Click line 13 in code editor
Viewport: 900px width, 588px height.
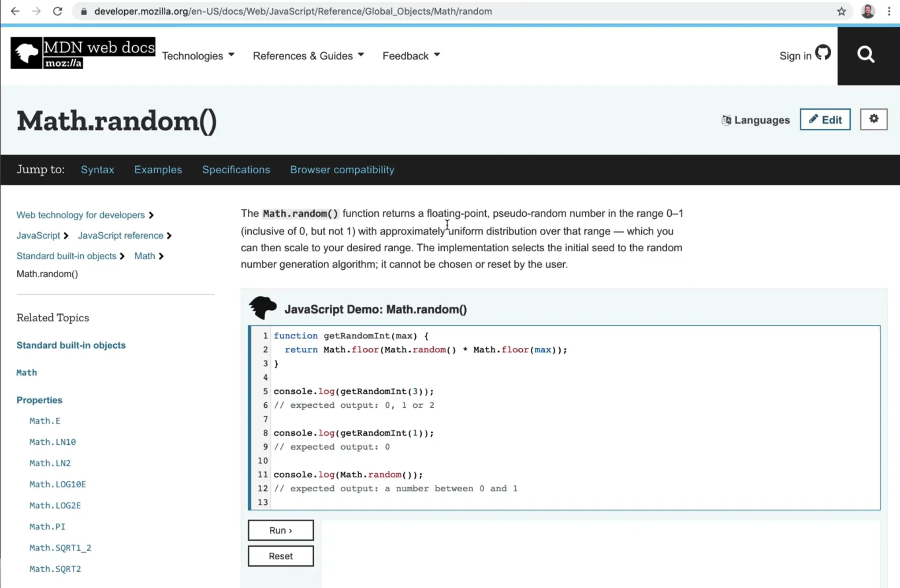353,502
